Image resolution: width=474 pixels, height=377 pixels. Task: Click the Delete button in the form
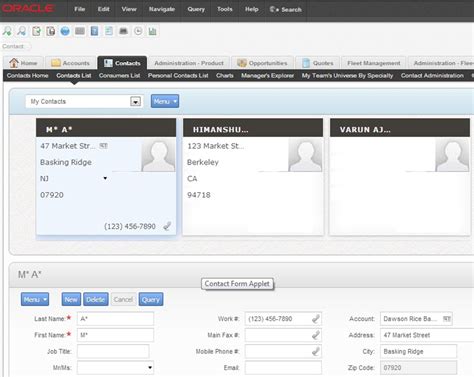(96, 299)
